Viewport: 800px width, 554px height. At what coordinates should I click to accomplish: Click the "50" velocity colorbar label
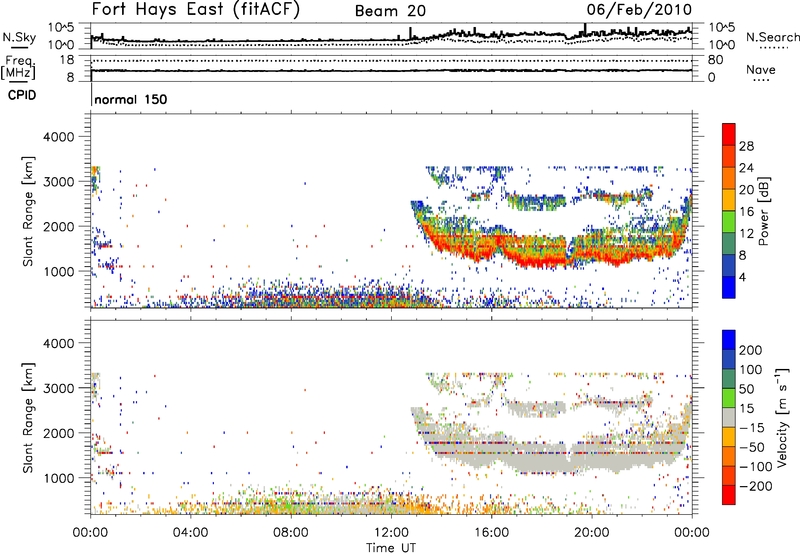pos(747,389)
